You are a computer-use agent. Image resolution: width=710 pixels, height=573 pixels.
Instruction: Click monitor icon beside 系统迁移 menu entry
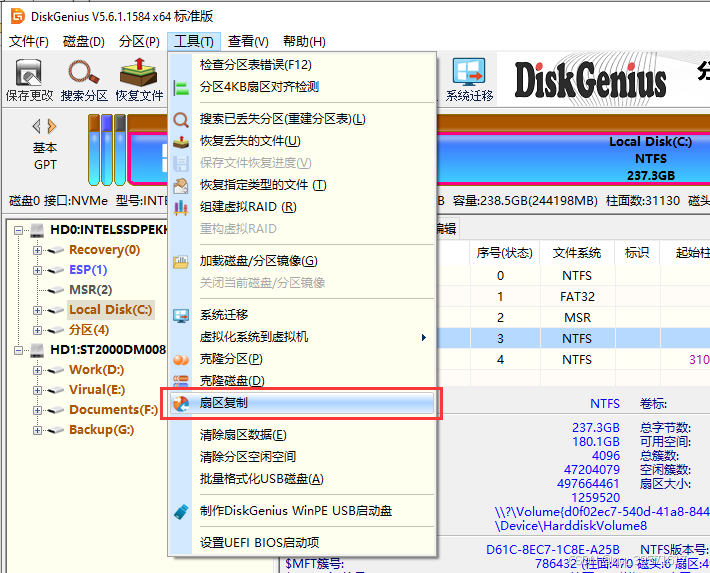(x=181, y=315)
